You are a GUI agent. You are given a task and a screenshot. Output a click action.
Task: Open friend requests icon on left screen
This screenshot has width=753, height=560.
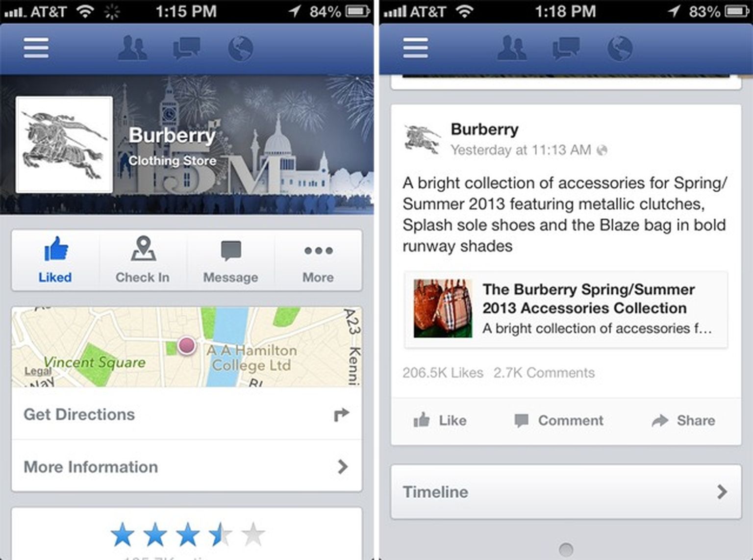132,48
